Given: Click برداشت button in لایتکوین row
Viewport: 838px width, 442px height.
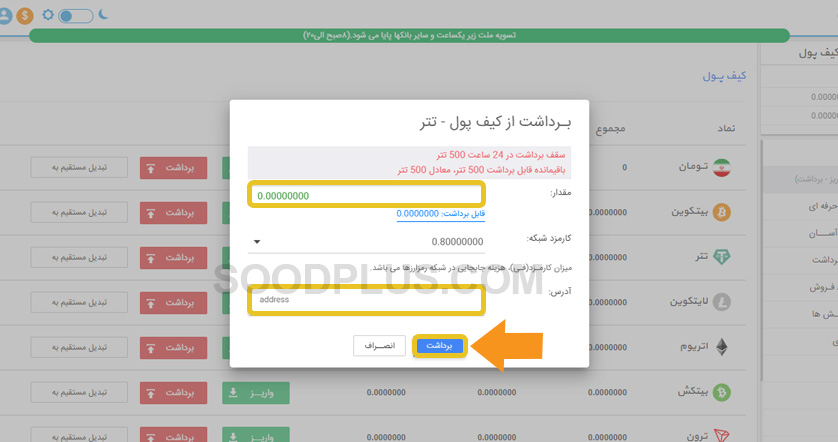Looking at the screenshot, I should point(173,303).
